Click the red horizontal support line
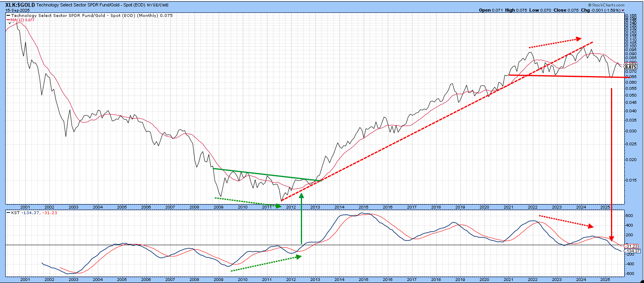Image resolution: width=644 pixels, height=283 pixels. pyautogui.click(x=564, y=76)
